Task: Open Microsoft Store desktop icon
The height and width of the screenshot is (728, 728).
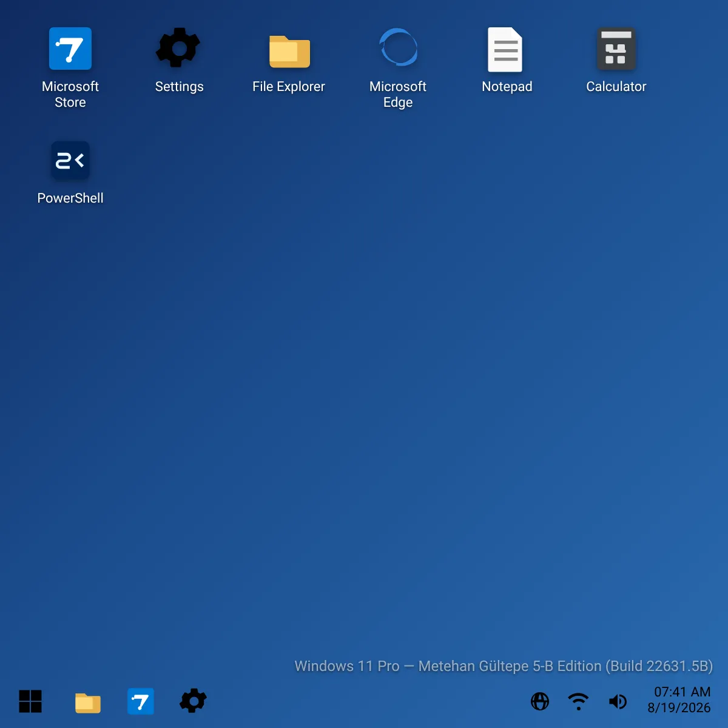Action: pos(70,49)
